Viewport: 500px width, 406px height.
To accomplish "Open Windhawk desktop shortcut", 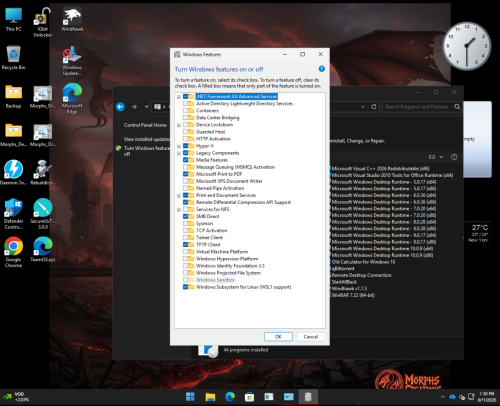I will [x=72, y=20].
